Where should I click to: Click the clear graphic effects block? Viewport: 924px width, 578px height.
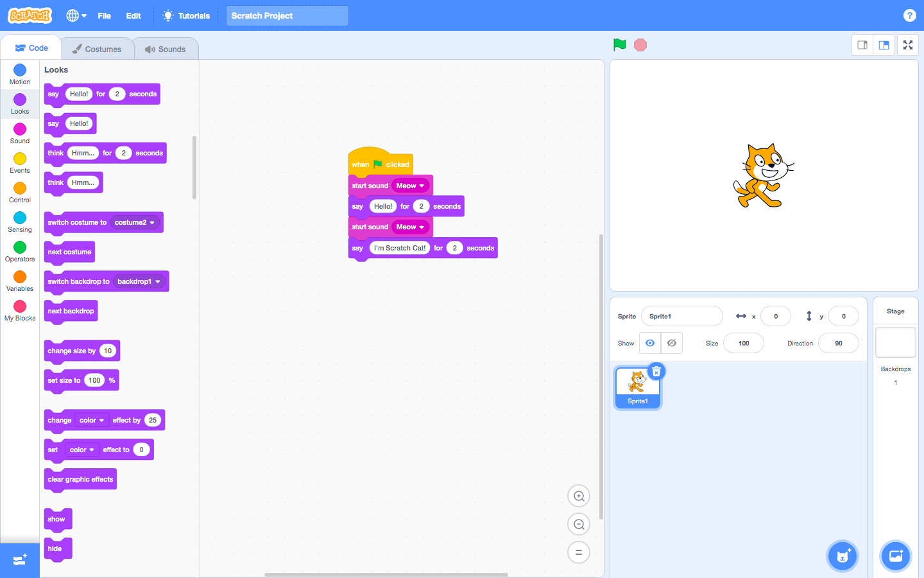[80, 480]
